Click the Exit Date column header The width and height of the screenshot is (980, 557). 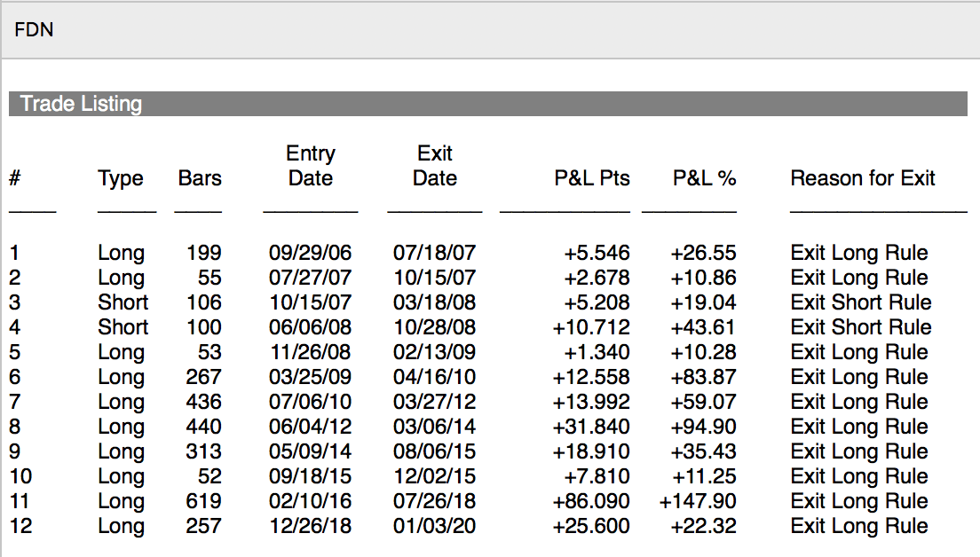click(x=434, y=166)
